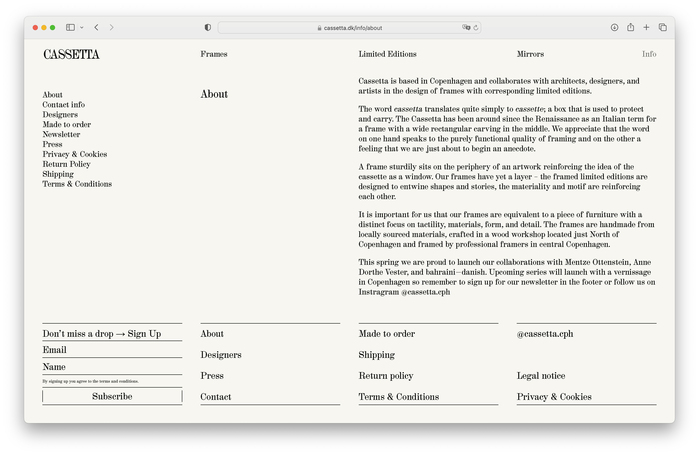Open a new tab with plus icon
The width and height of the screenshot is (699, 455).
coord(646,28)
